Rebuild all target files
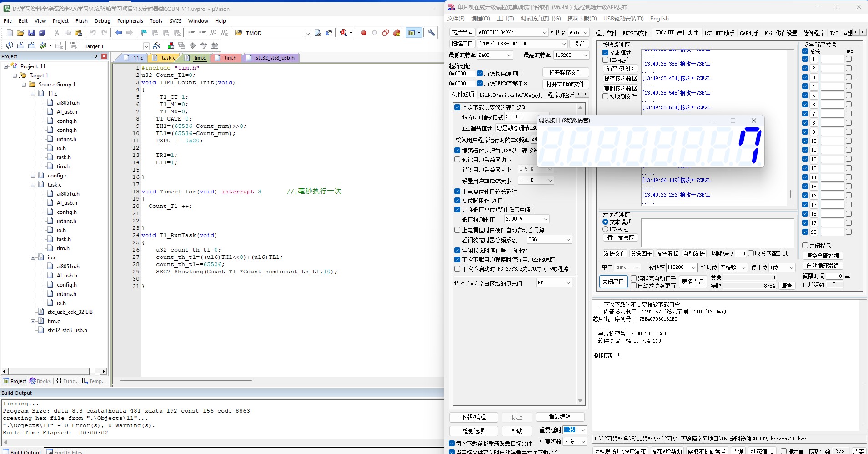This screenshot has width=868, height=454. pyautogui.click(x=31, y=45)
